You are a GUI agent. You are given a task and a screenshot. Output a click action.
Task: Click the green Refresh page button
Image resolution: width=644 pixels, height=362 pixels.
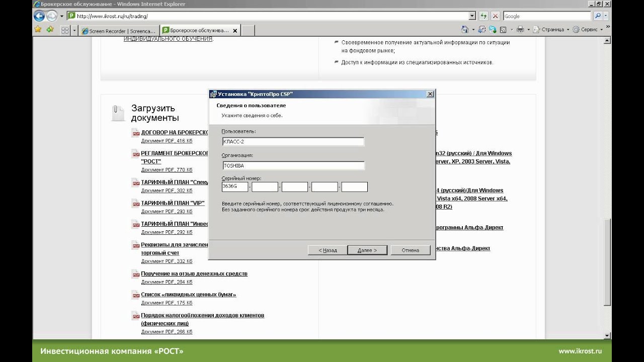click(x=484, y=16)
